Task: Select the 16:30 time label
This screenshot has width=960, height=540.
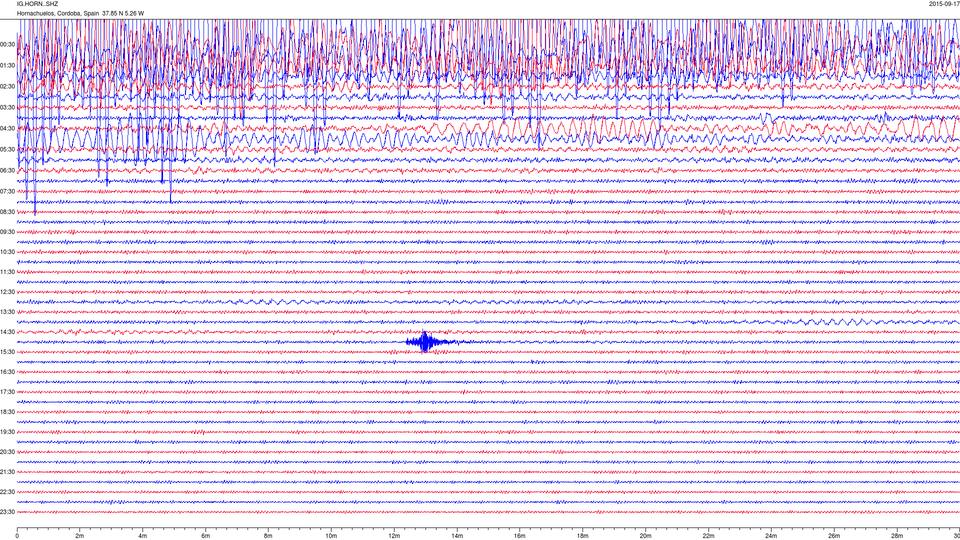Action: [7, 372]
